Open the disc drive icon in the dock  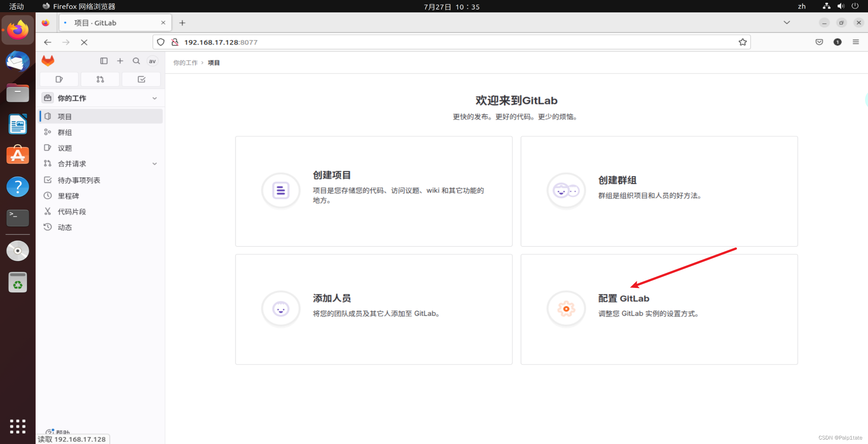pyautogui.click(x=17, y=251)
